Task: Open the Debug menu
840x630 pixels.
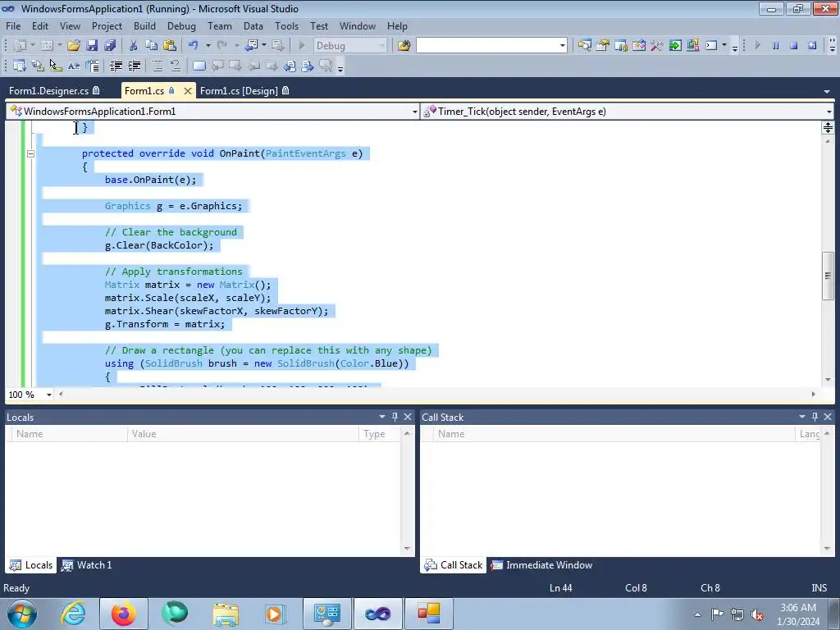Action: (x=181, y=26)
